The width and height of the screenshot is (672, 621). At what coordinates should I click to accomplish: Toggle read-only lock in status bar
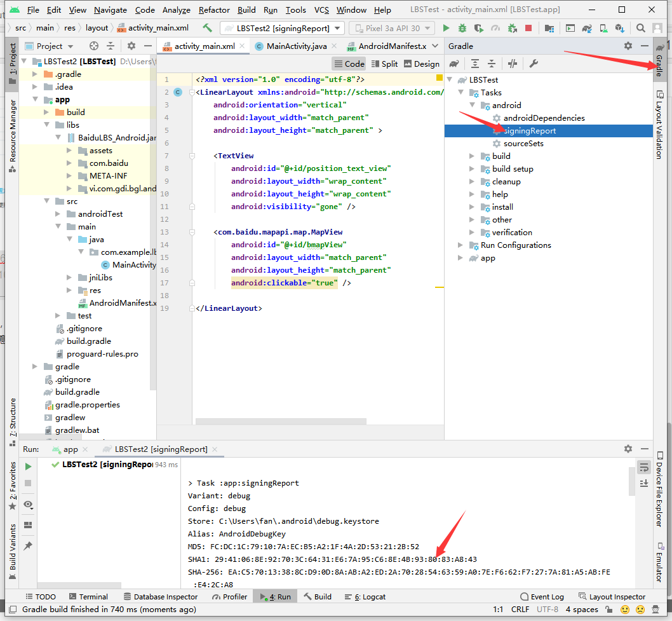click(x=608, y=610)
